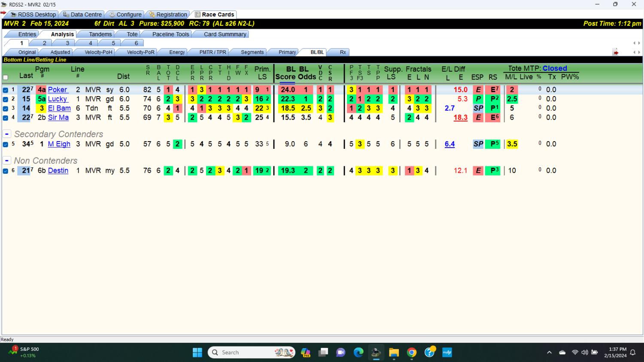Open Task View on the taskbar
This screenshot has width=644, height=362.
pos(323,353)
